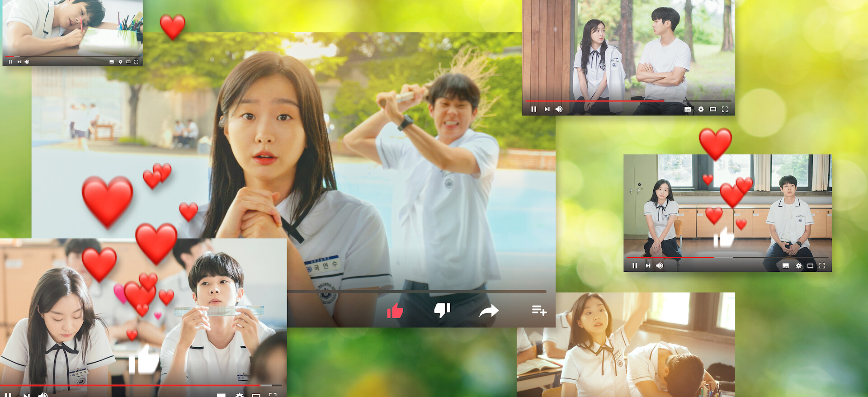
Task: Open settings gear on the outdoor bench video
Action: pyautogui.click(x=701, y=109)
